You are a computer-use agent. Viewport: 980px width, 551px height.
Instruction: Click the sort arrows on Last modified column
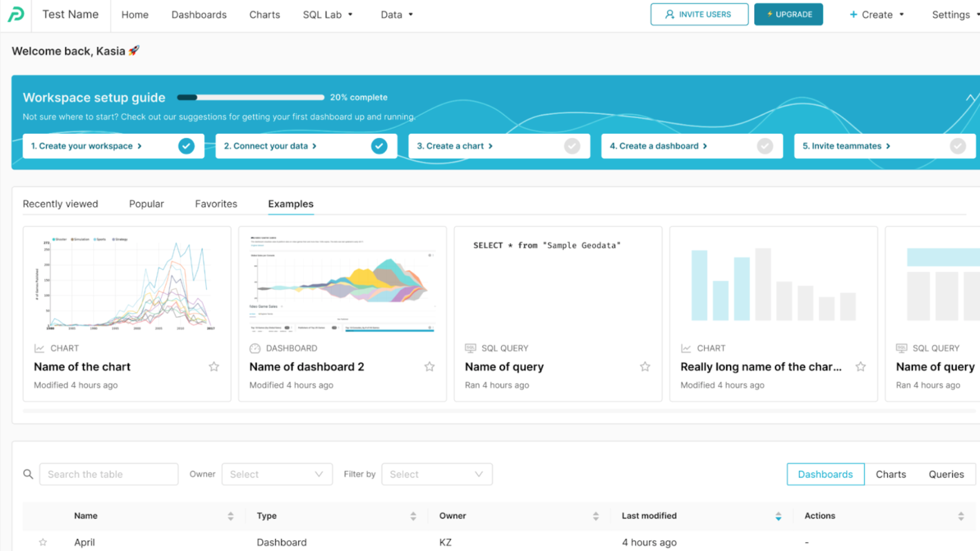[x=778, y=516]
